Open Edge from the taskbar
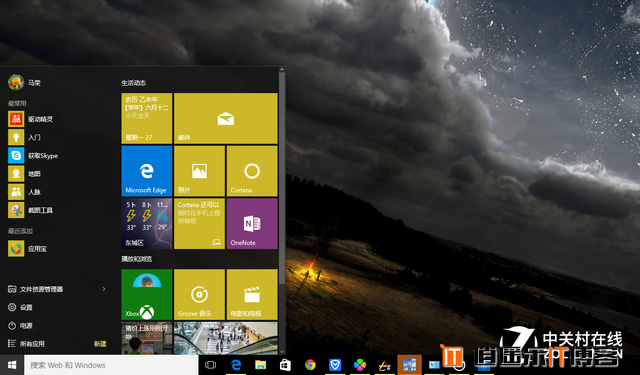 [x=236, y=365]
